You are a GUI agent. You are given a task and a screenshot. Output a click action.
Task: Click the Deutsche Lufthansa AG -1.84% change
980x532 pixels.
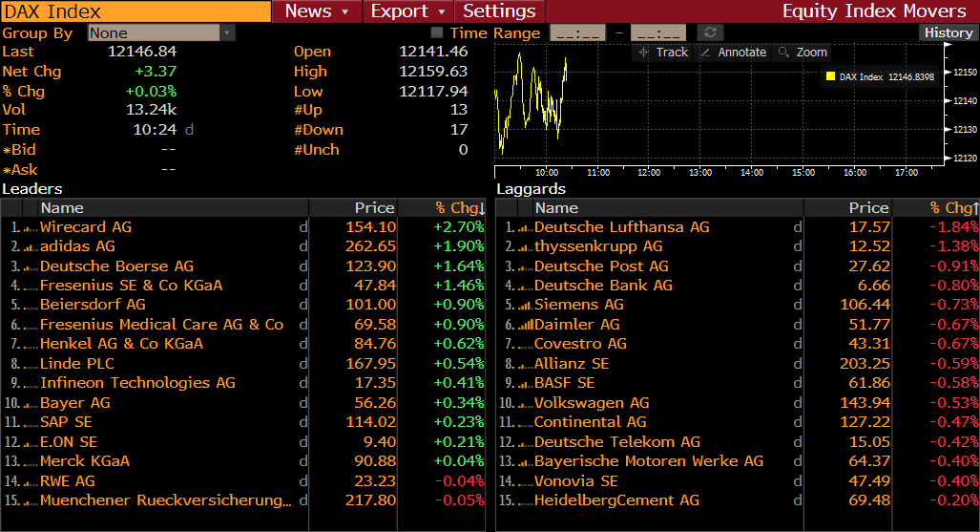(954, 227)
